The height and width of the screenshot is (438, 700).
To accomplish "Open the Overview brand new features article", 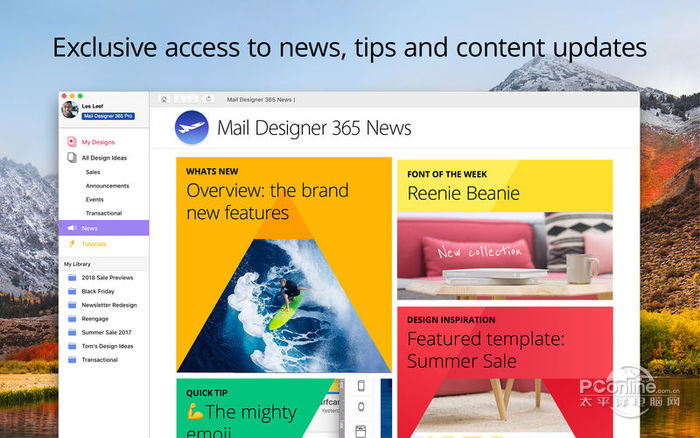I will click(x=284, y=265).
